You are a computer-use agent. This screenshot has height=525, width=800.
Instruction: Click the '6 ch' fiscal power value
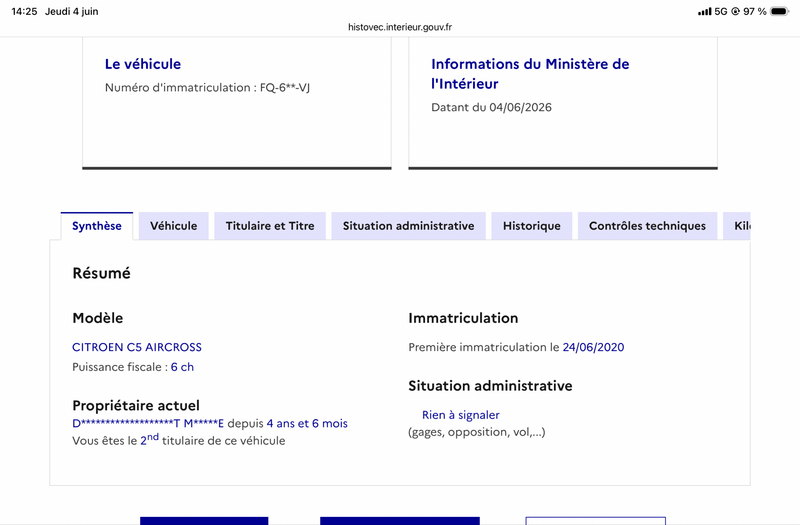click(182, 367)
